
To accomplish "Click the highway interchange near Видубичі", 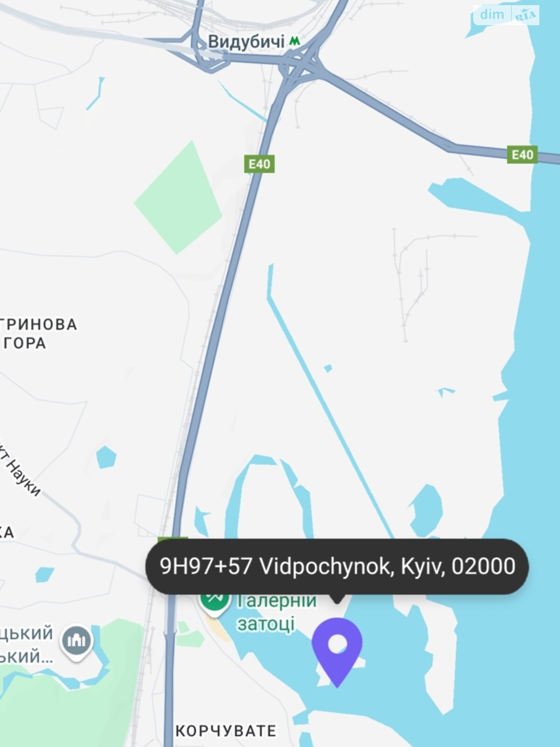I will pos(303,64).
